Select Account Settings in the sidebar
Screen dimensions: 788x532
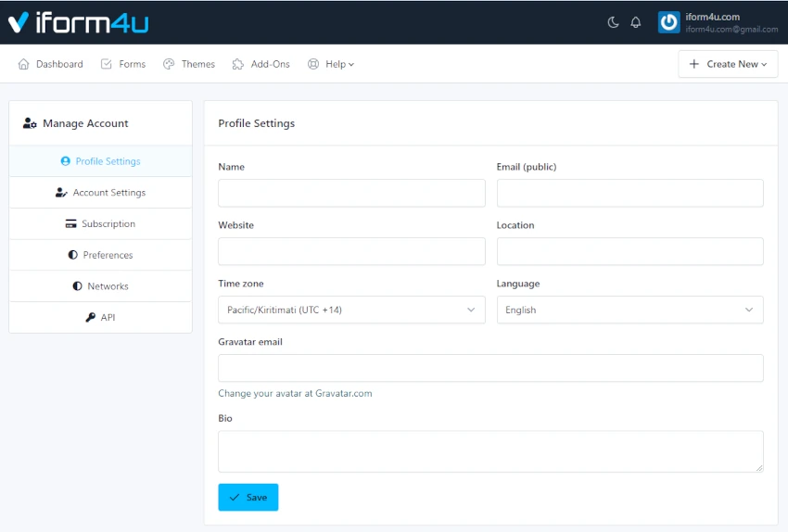[100, 193]
